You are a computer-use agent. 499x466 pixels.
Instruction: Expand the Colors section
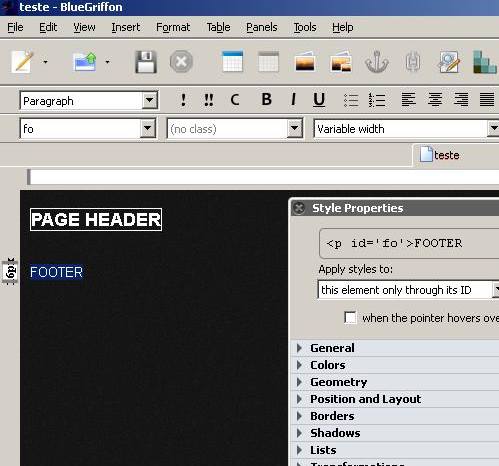(328, 365)
